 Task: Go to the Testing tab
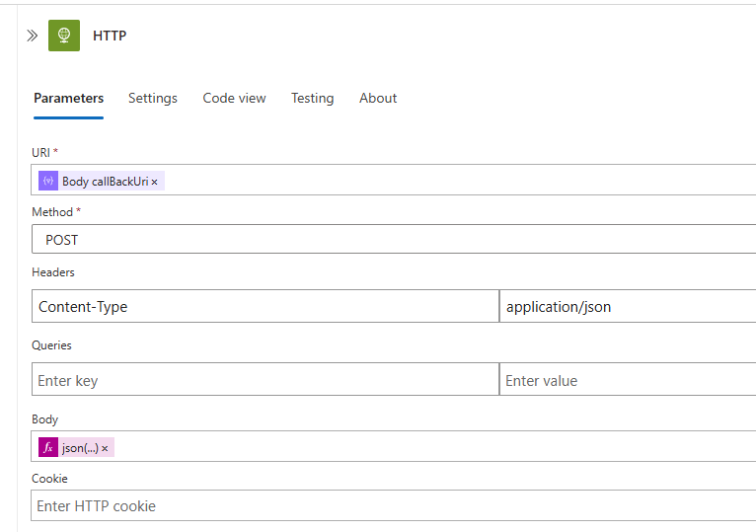[312, 98]
